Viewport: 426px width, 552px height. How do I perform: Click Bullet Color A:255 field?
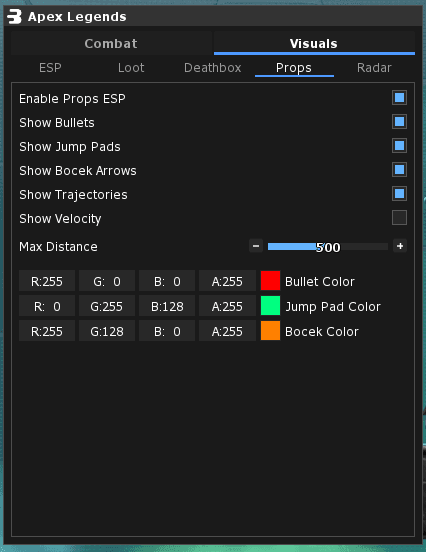pos(227,281)
